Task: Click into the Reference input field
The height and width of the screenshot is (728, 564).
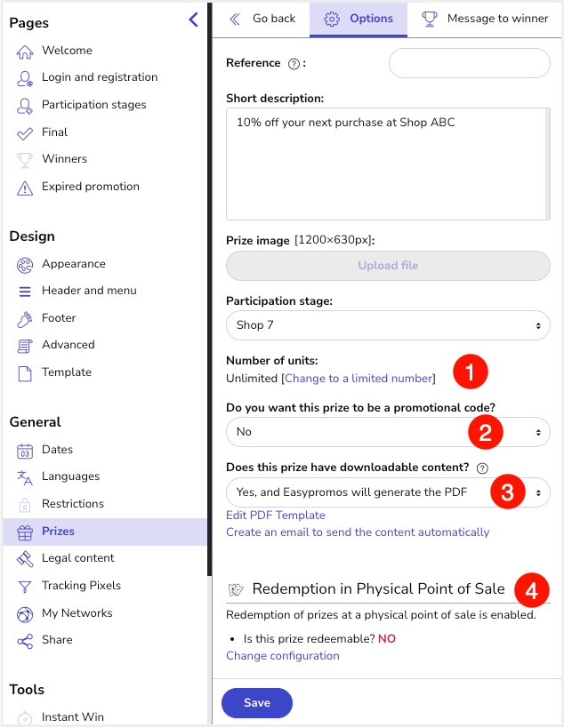Action: 470,64
